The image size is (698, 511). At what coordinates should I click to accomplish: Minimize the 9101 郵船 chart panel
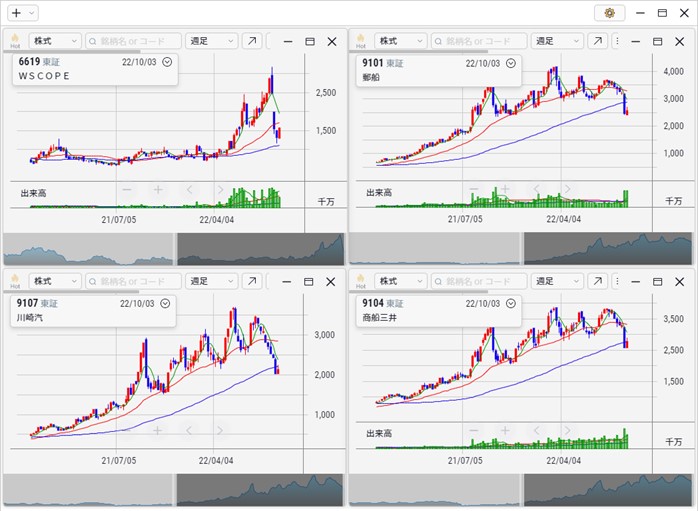[636, 41]
